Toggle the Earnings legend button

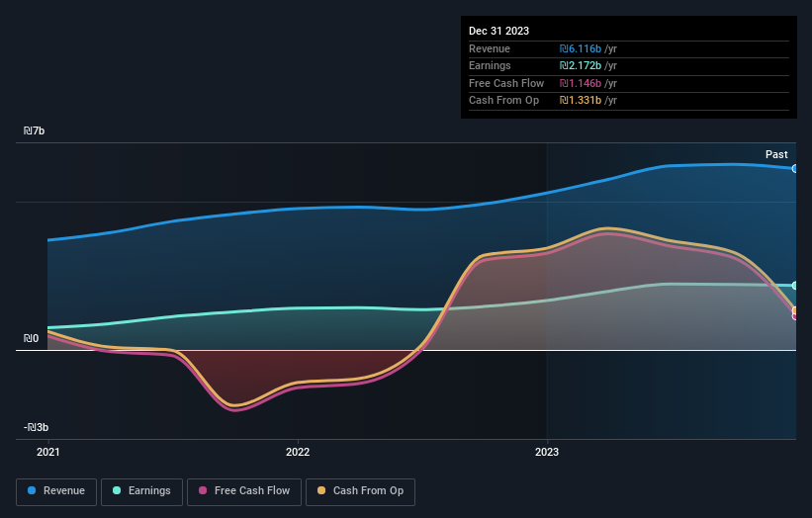click(x=141, y=491)
